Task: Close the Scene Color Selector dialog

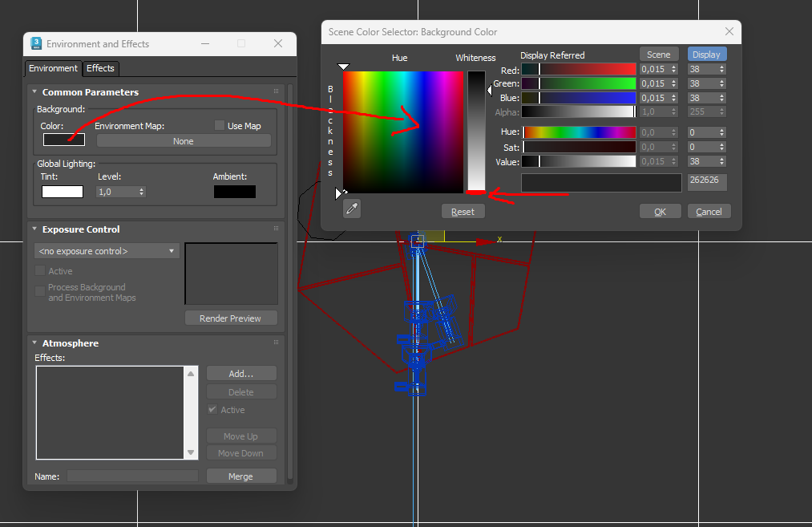Action: pos(729,31)
